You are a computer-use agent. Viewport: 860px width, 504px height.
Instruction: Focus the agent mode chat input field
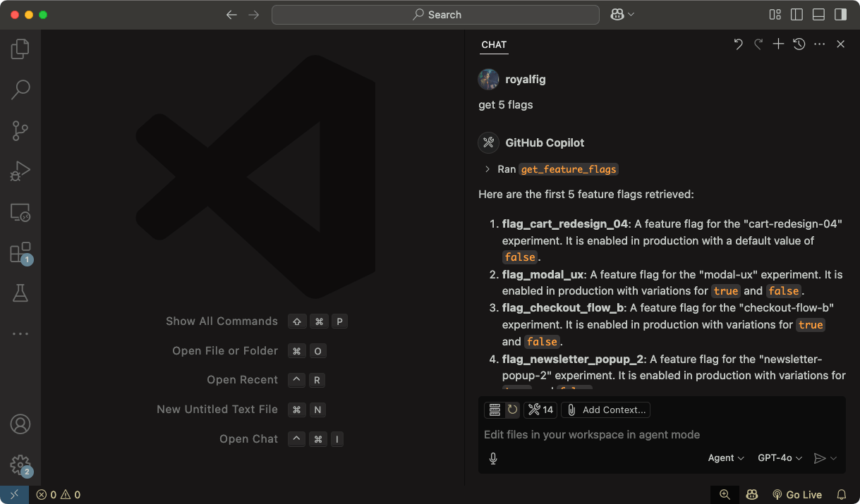(x=661, y=435)
